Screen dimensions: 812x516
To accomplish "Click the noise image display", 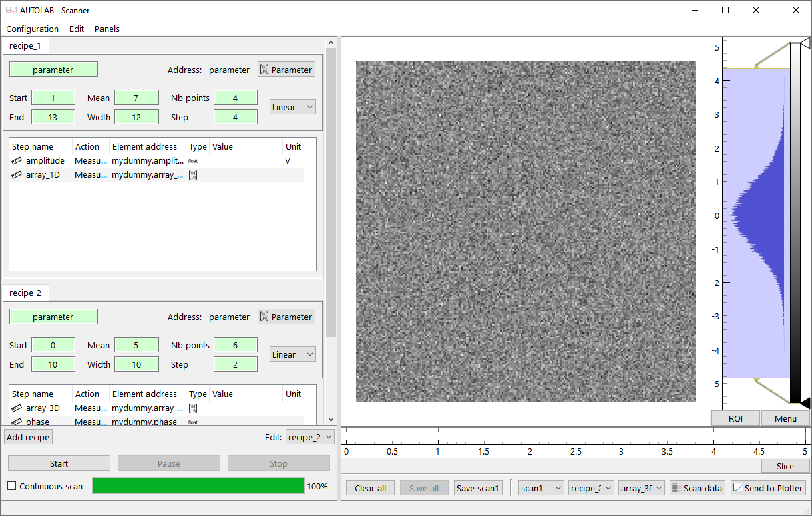I will tap(526, 231).
